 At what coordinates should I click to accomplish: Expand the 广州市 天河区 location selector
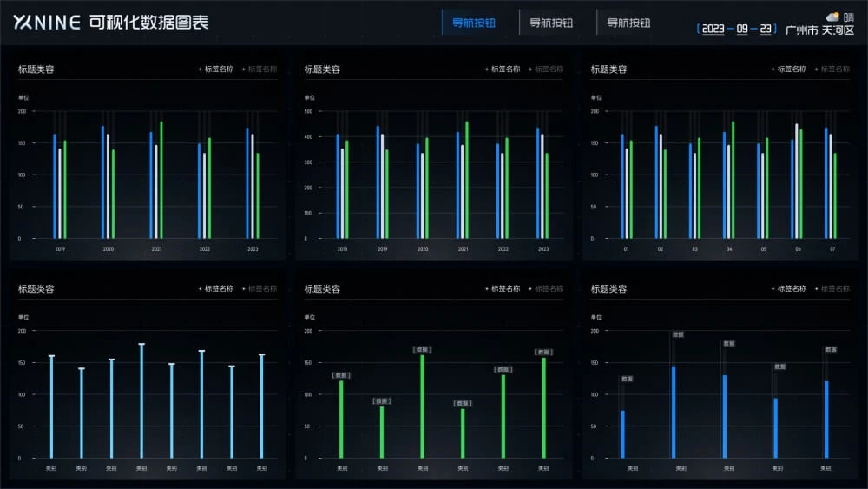point(819,30)
